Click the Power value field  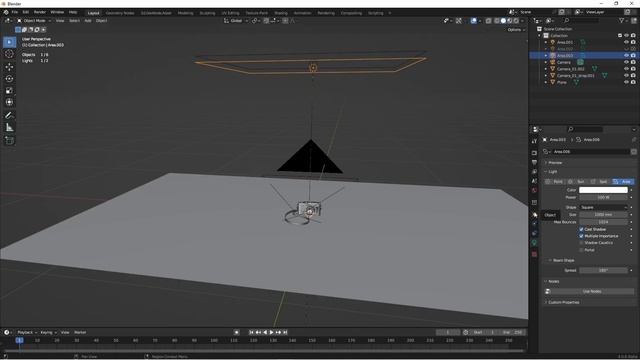pos(603,197)
